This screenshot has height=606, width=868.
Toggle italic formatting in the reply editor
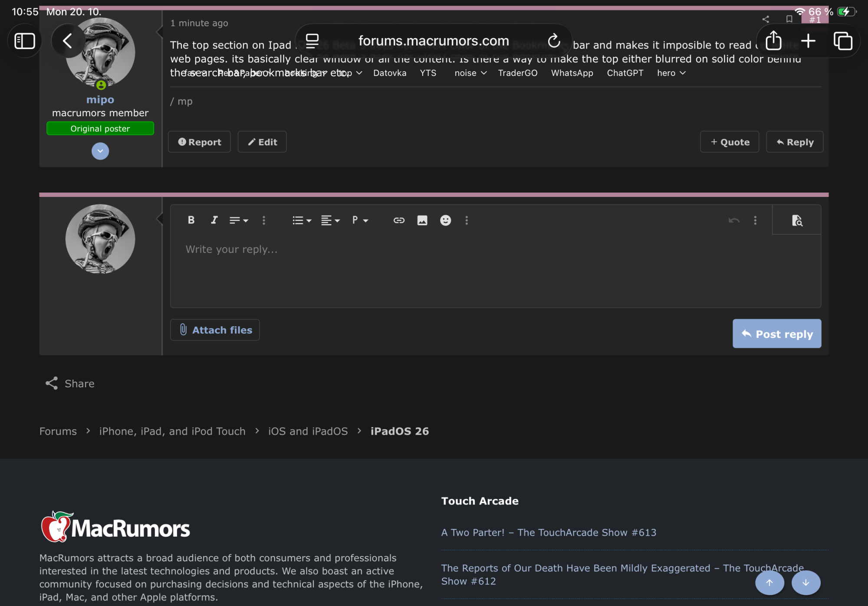tap(214, 220)
